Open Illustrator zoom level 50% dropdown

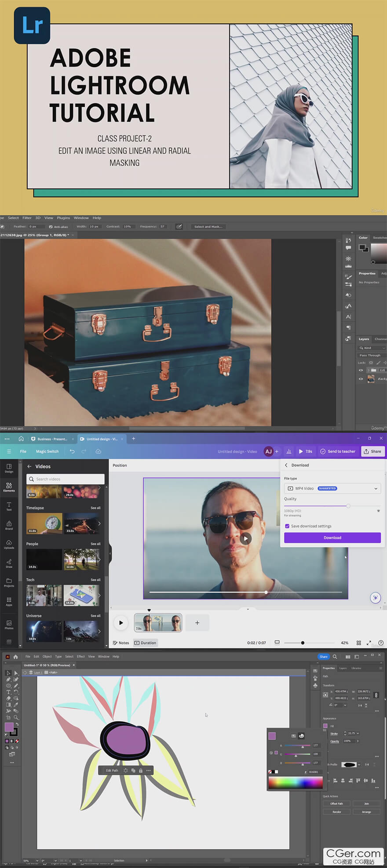pyautogui.click(x=37, y=861)
